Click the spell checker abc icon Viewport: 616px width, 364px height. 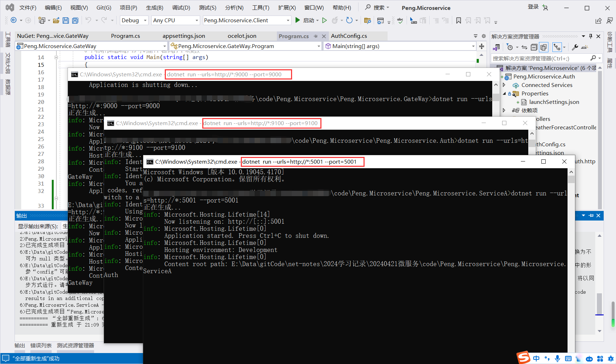400,20
